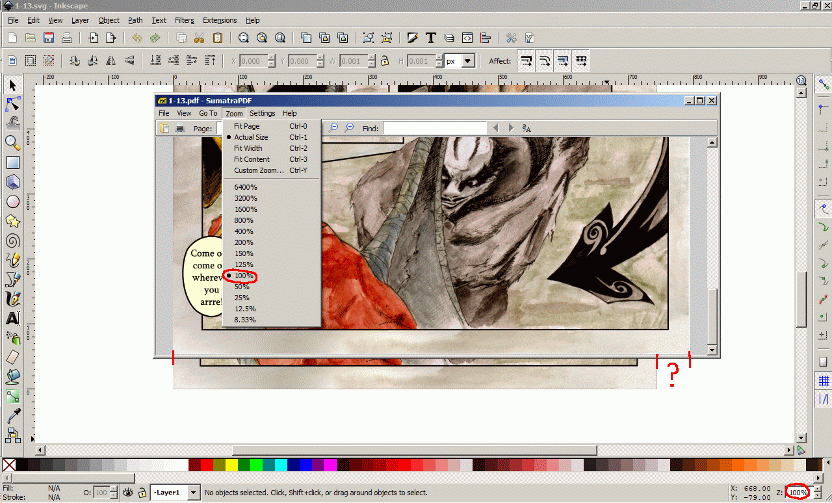832x503 pixels.
Task: Increase opacity O spinner
Action: pyautogui.click(x=114, y=489)
